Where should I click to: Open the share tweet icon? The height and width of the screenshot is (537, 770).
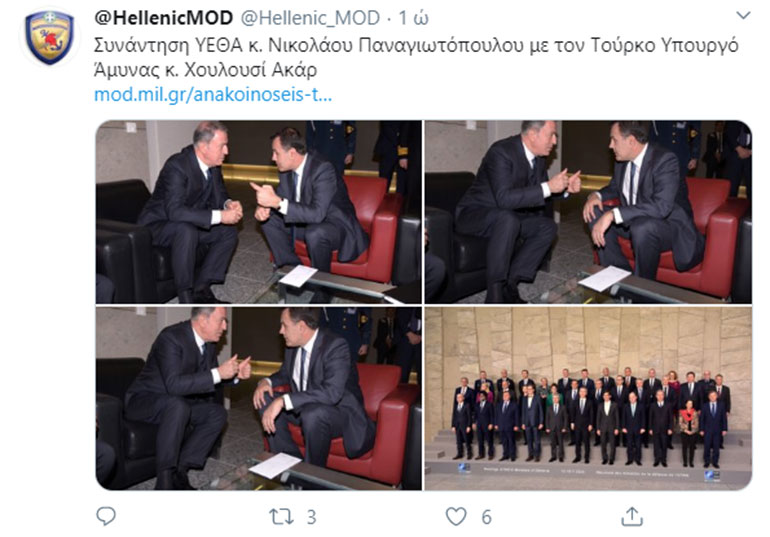[x=632, y=516]
